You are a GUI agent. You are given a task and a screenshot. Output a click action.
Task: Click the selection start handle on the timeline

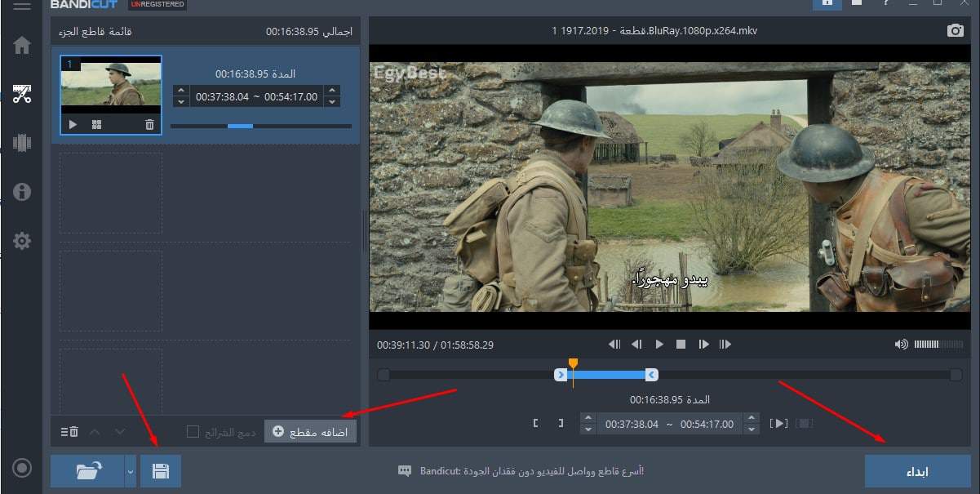561,375
